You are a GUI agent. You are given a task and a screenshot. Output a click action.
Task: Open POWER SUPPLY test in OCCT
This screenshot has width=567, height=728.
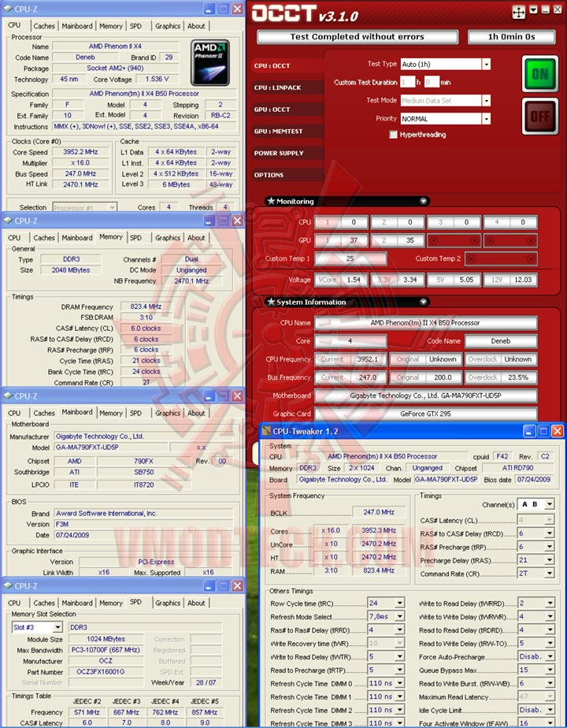pos(287,153)
